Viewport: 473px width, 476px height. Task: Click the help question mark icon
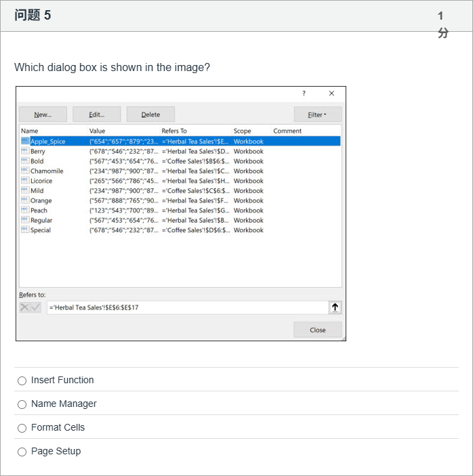click(x=304, y=93)
